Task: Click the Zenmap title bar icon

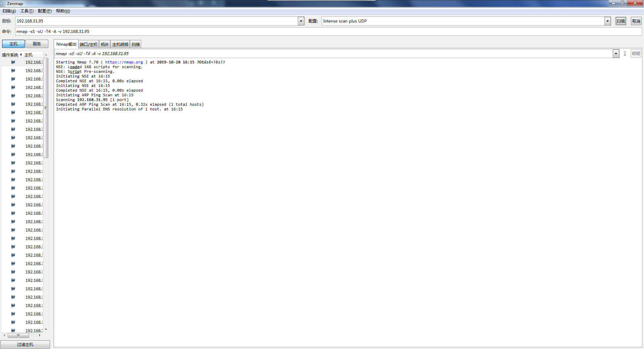Action: click(x=3, y=3)
